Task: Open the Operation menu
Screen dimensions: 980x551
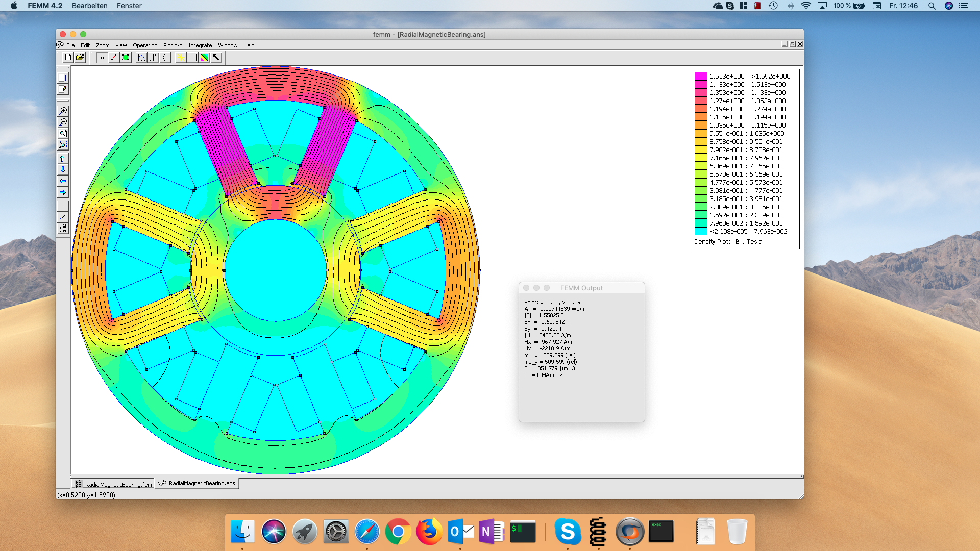Action: point(144,45)
